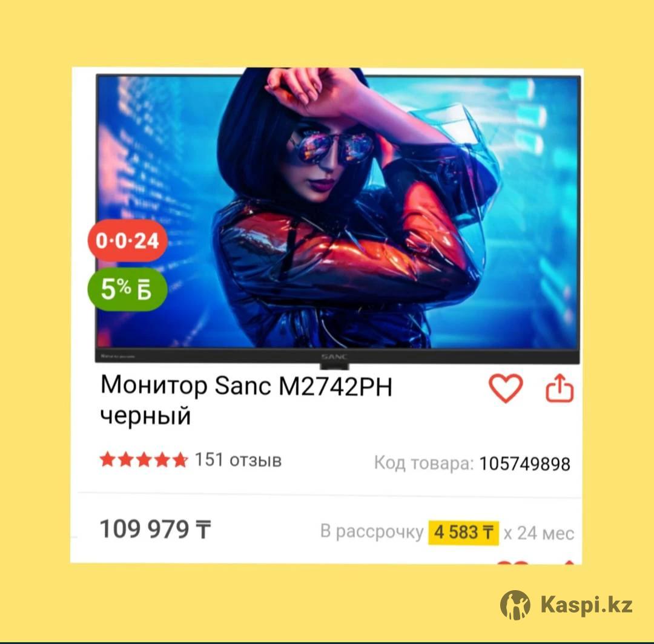Click the five-star rating row
The image size is (654, 644).
144,460
